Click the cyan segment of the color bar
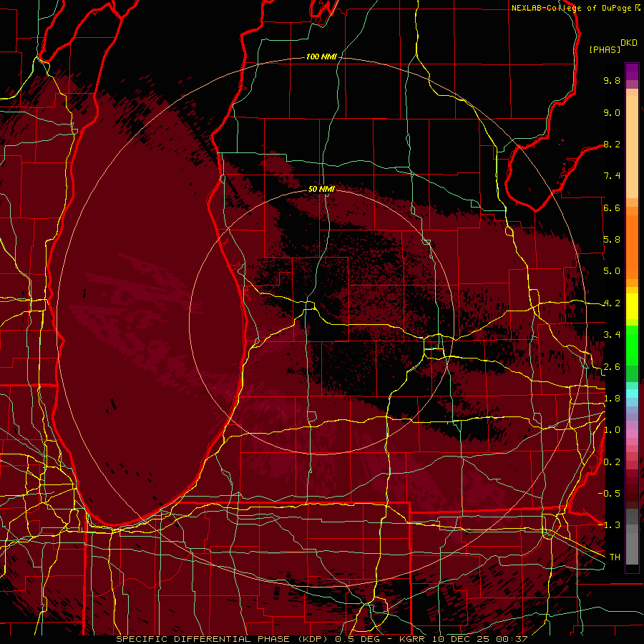The height and width of the screenshot is (644, 644). point(632,394)
